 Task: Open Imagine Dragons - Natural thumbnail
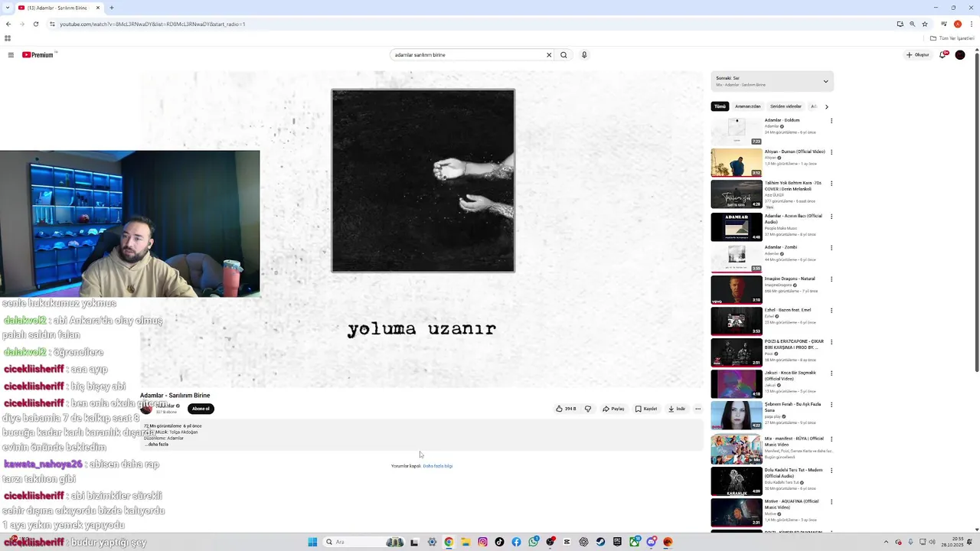[x=737, y=289]
